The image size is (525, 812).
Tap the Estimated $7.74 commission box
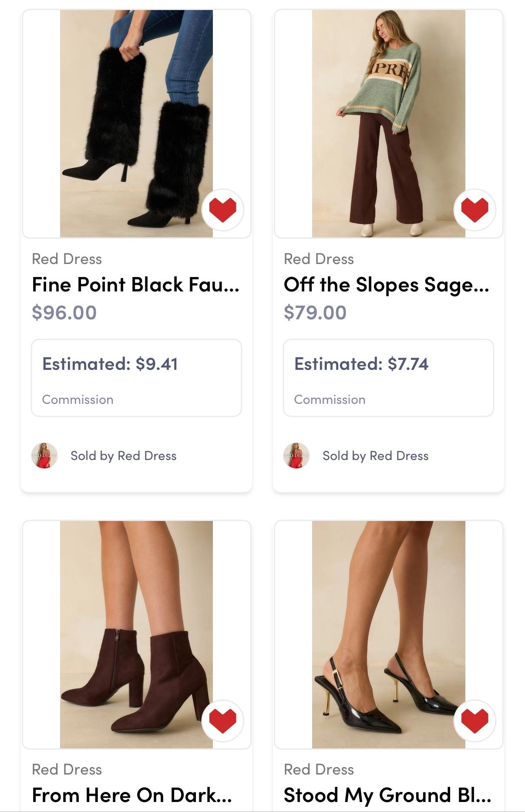[388, 378]
